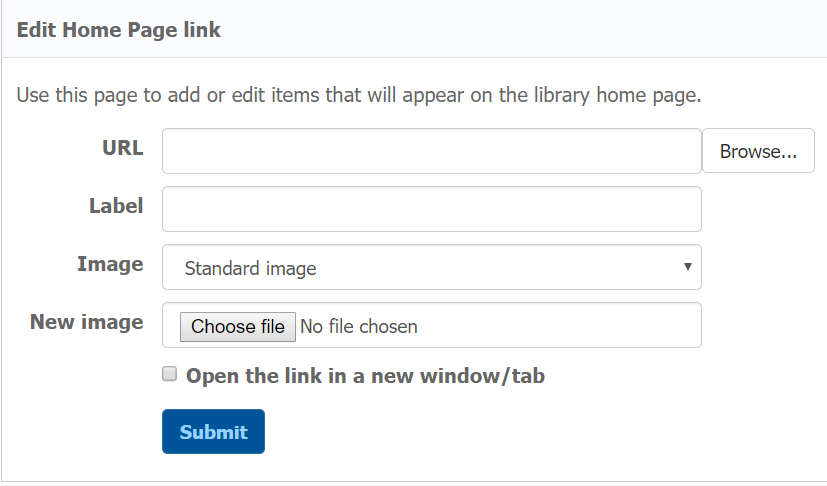The width and height of the screenshot is (827, 486).
Task: Select the 'Standard image' text in dropdown
Action: coord(250,268)
